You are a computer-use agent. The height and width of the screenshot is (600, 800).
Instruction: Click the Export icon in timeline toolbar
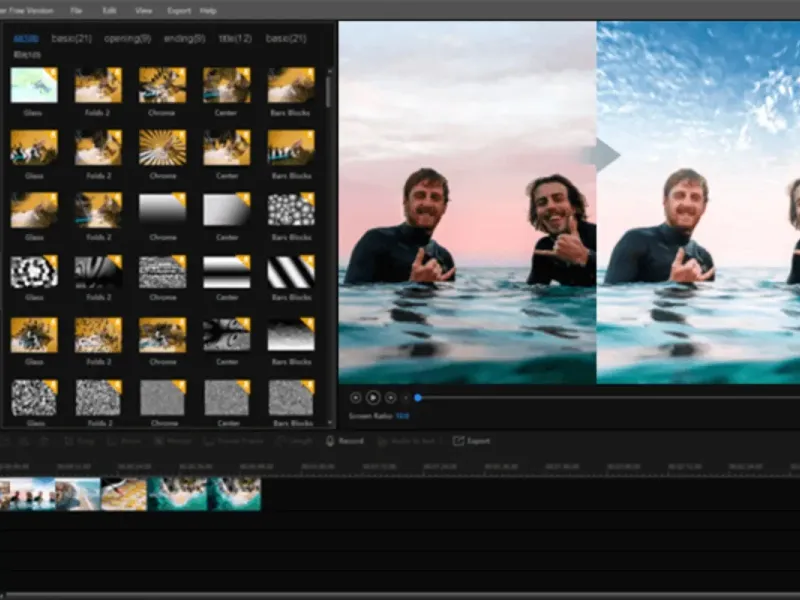coord(459,441)
